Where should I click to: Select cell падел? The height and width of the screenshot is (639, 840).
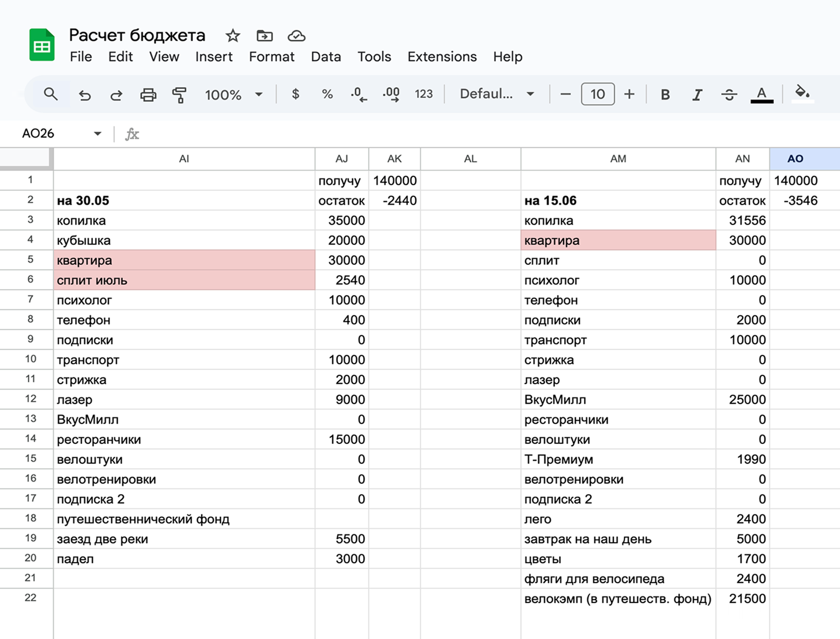tap(184, 559)
